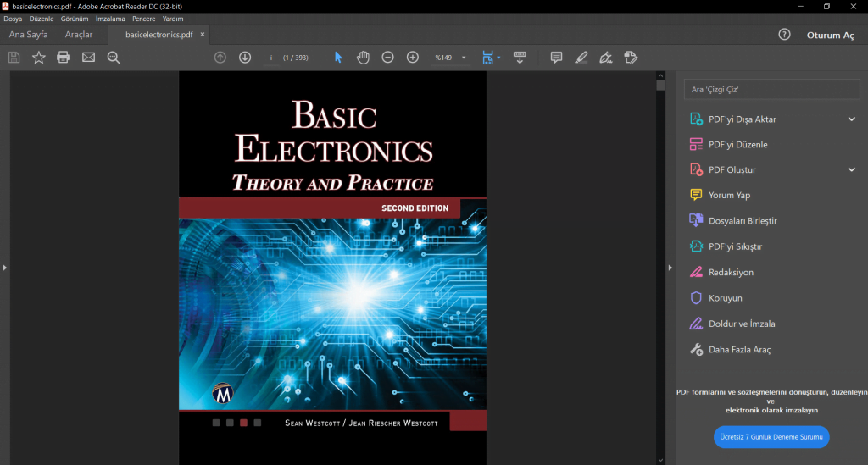Image resolution: width=868 pixels, height=465 pixels.
Task: Click the Save file icon
Action: point(14,58)
